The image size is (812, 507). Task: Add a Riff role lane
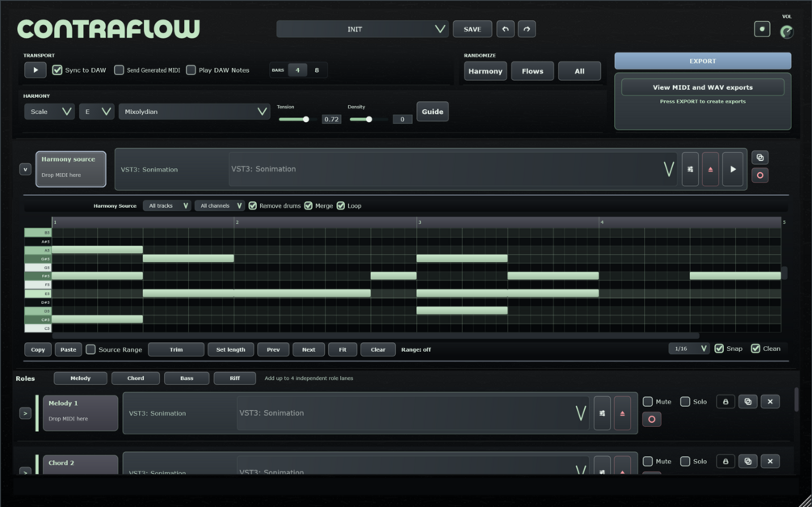coord(235,378)
